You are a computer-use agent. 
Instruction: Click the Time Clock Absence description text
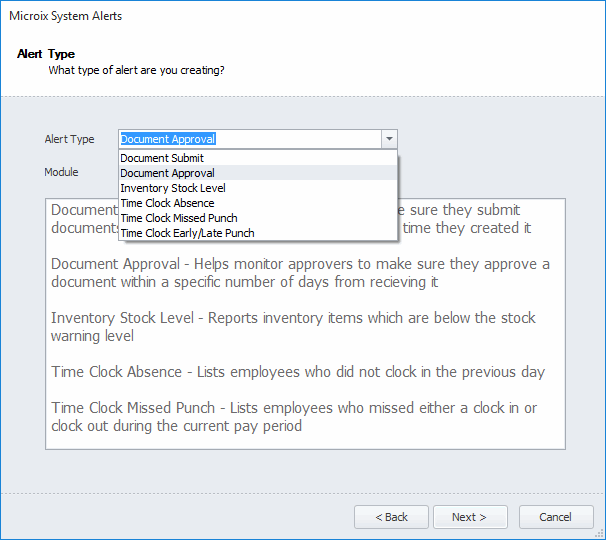tap(298, 372)
